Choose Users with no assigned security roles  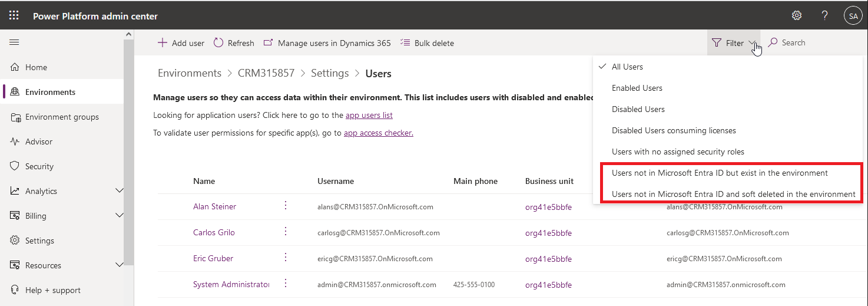click(678, 152)
